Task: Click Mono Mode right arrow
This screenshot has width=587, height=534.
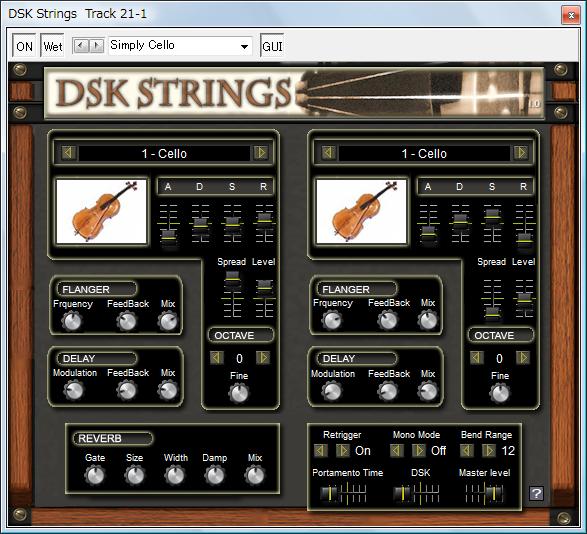Action: pos(419,450)
